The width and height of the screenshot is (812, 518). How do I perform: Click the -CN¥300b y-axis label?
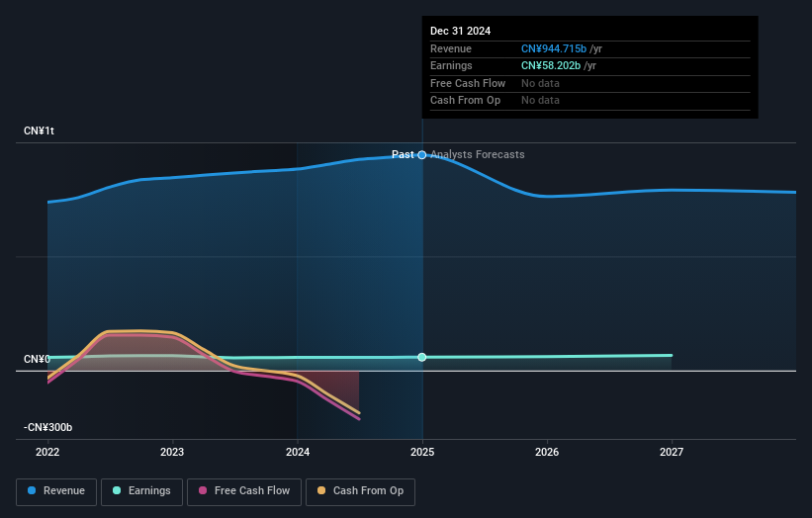coord(48,427)
